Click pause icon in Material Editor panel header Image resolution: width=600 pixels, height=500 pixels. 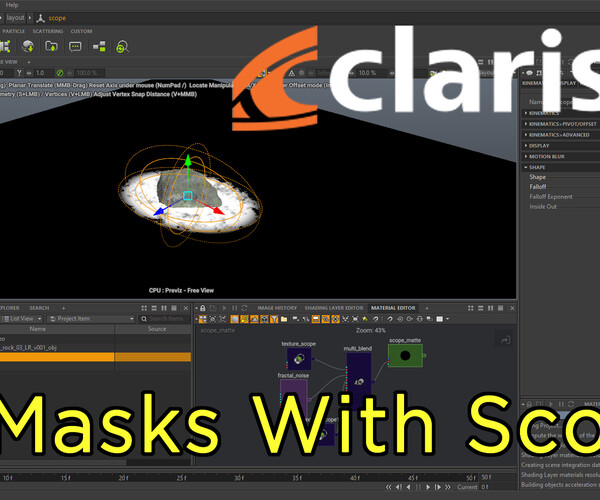234,308
